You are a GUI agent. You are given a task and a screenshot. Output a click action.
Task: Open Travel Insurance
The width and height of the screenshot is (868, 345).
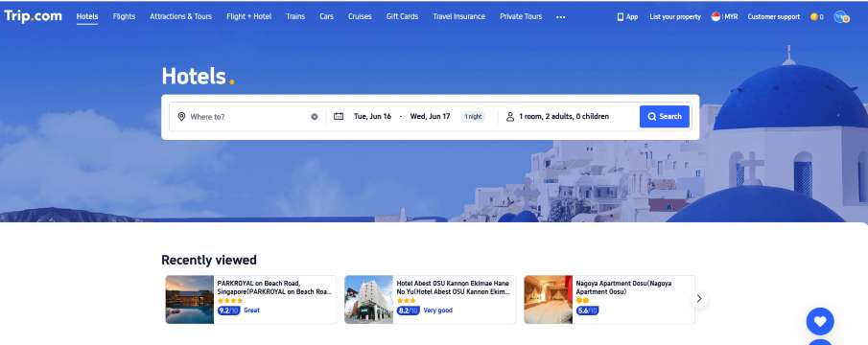pos(458,16)
